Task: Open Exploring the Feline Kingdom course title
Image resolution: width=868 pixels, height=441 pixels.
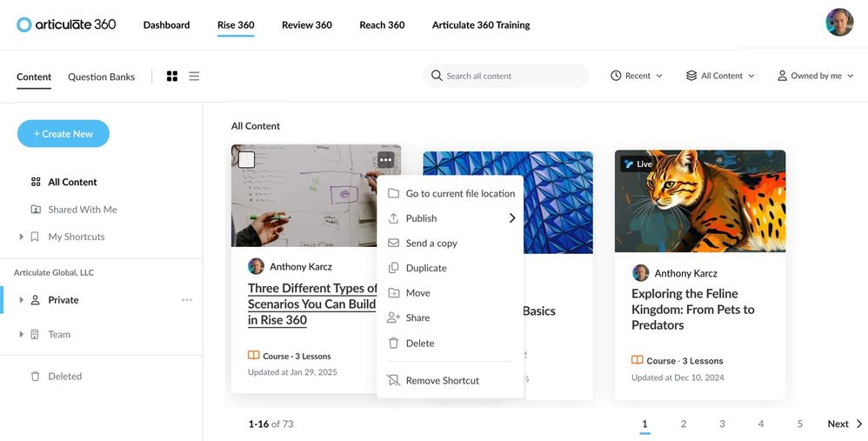Action: coord(693,309)
